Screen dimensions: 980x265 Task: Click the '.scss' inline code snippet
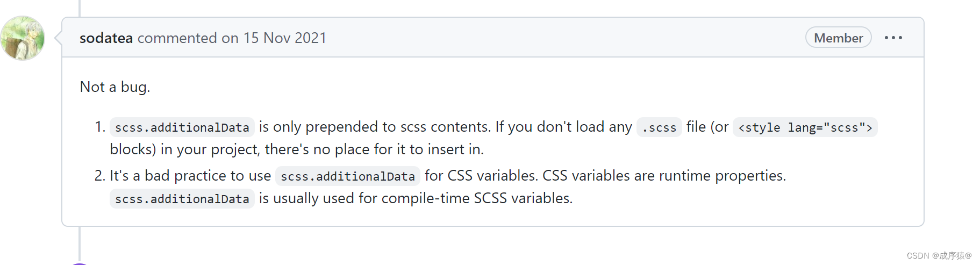[659, 127]
